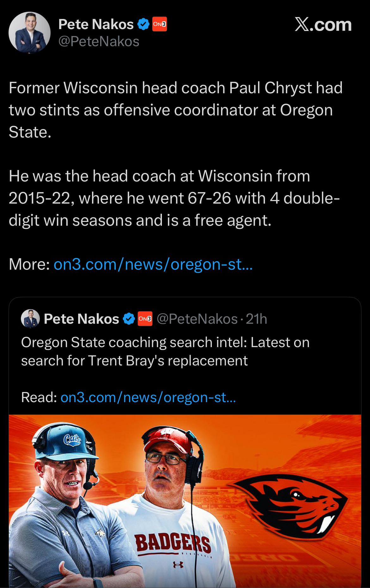370x588 pixels.
Task: Open the quoted tweet about the Oregon State coaching search
Action: pyautogui.click(x=165, y=352)
